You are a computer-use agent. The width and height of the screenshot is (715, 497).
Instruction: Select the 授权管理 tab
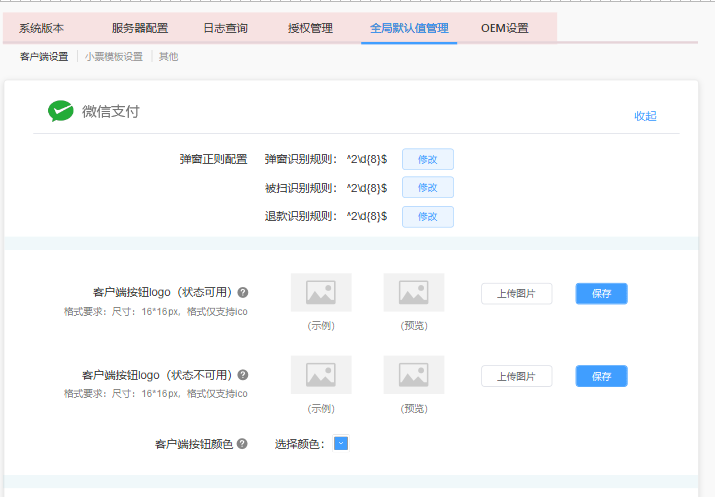coord(309,28)
